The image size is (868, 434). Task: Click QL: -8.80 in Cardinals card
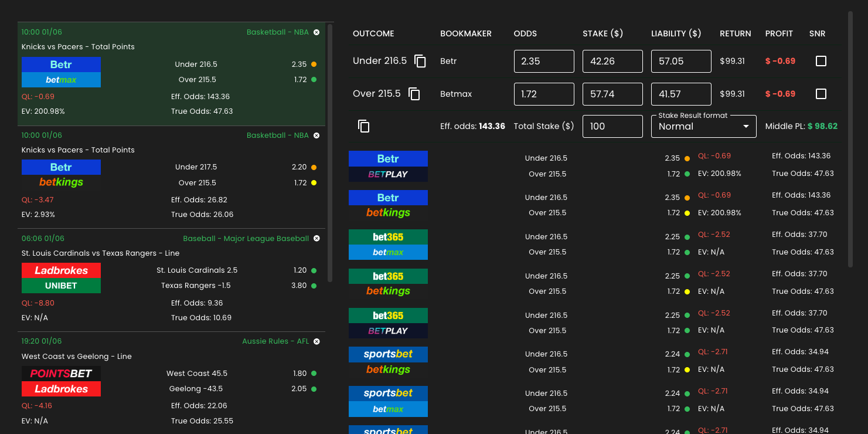tap(38, 303)
